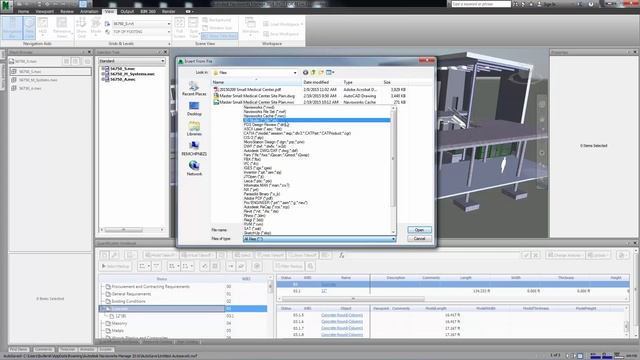
Task: Select 56750_M_Systems.nwc in the Sheet Browser
Action: coord(38,80)
